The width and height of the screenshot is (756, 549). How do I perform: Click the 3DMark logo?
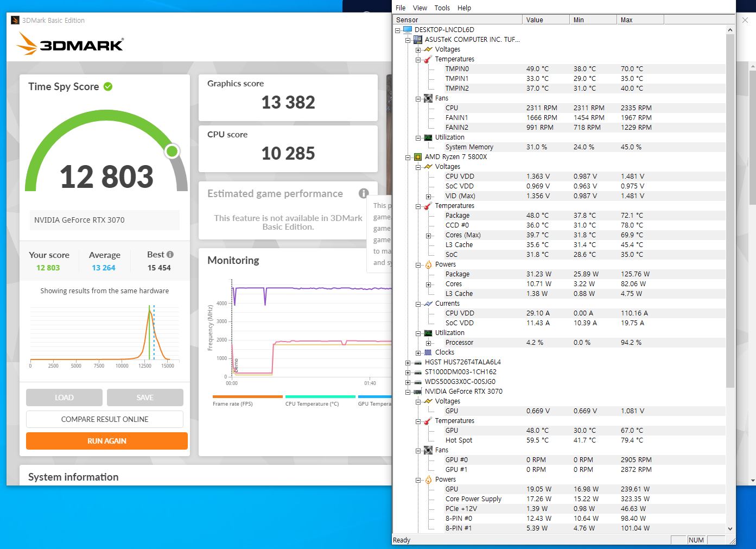(71, 43)
